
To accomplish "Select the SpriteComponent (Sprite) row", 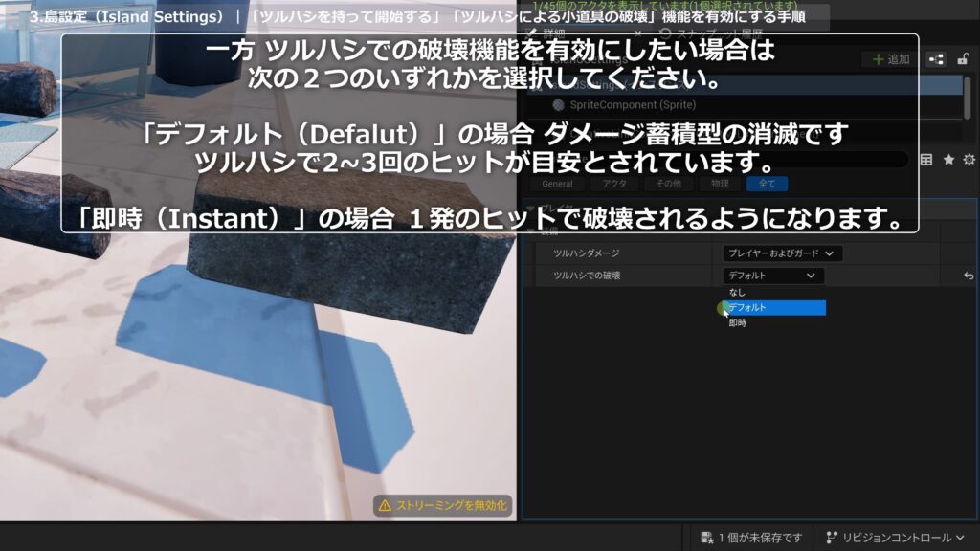I will pos(744,105).
